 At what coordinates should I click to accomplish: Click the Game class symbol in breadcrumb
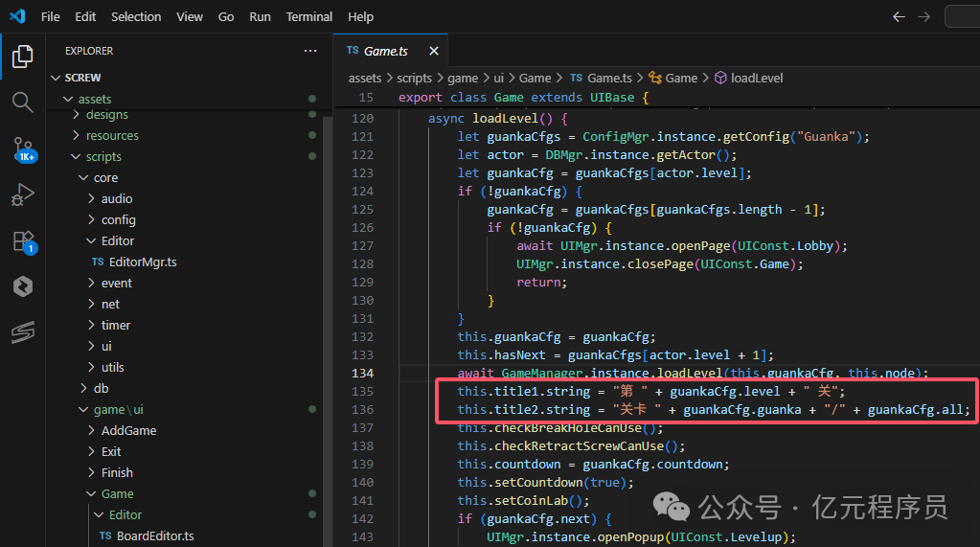(673, 79)
